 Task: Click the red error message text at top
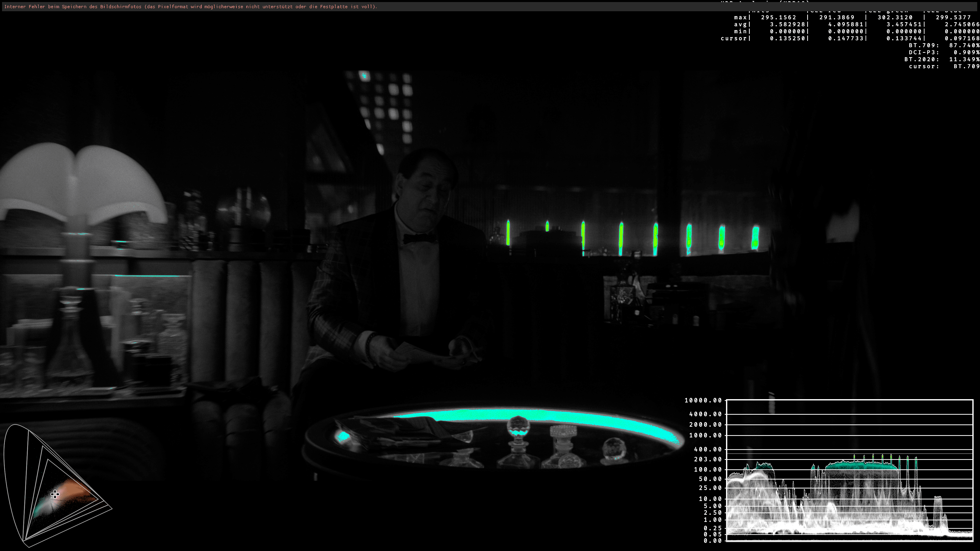pos(190,6)
